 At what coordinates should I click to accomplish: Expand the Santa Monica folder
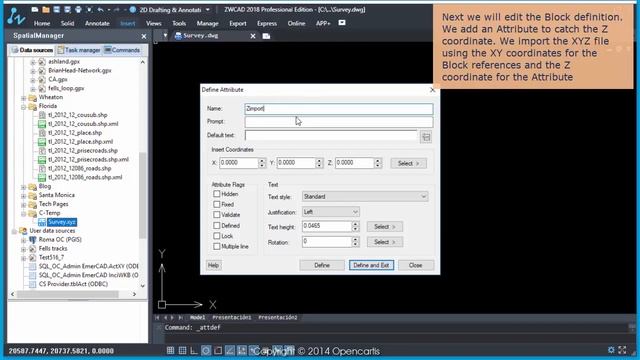pos(24,196)
